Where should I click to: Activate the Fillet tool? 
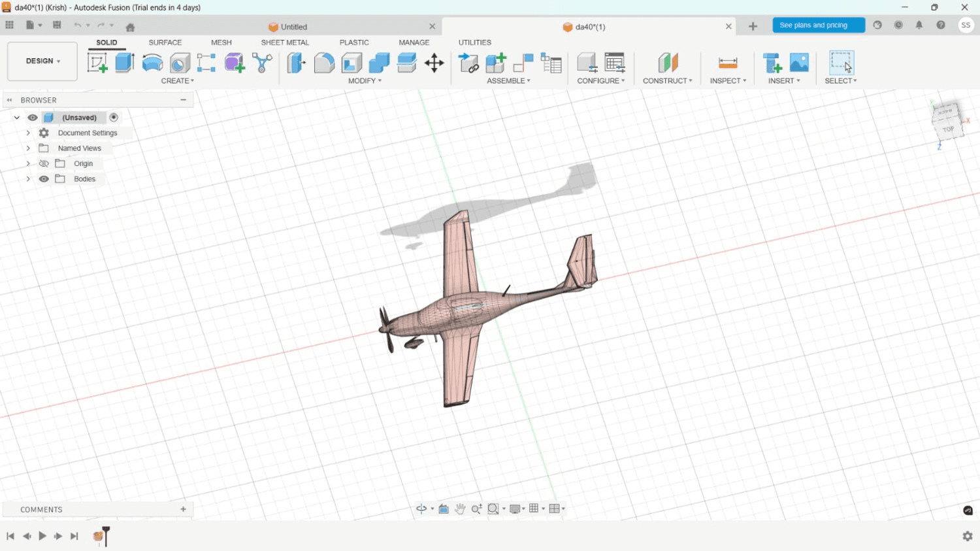click(x=324, y=62)
